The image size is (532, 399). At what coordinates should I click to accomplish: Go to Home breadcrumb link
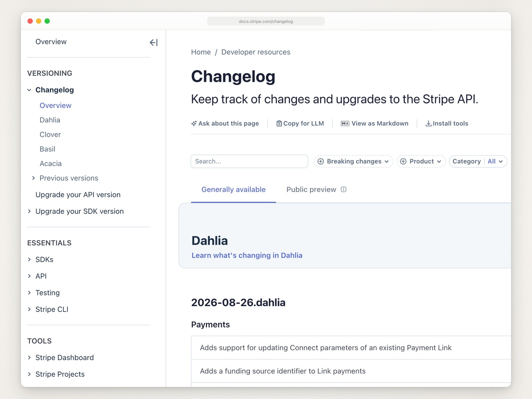[201, 52]
